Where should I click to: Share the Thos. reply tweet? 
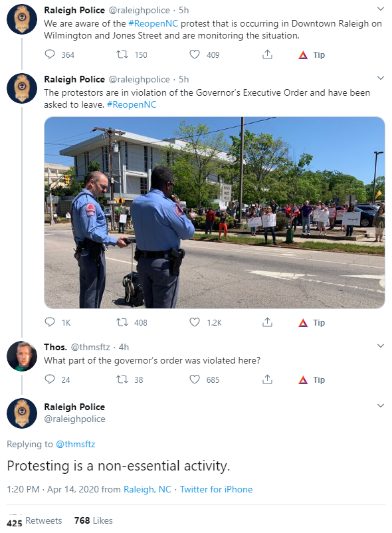point(267,379)
